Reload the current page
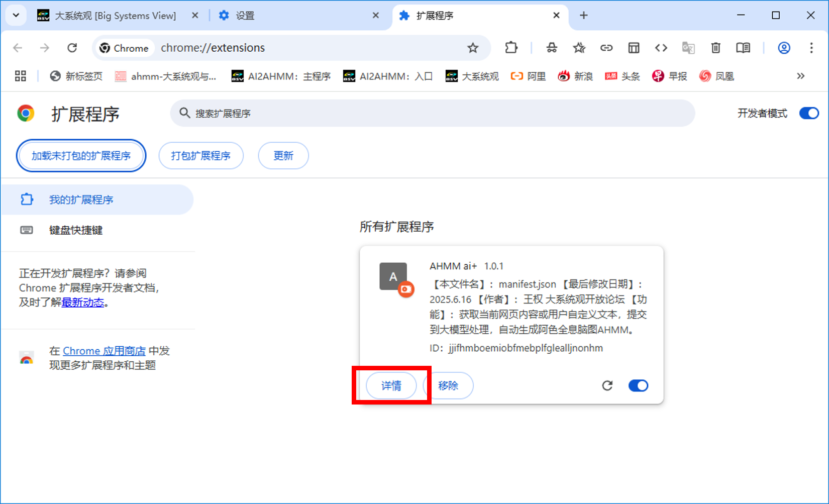 point(72,48)
